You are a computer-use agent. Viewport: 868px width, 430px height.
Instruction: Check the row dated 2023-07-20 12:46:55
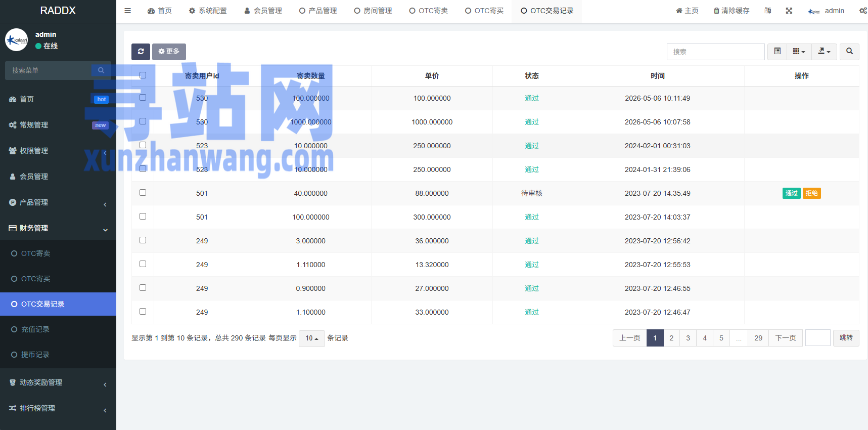pos(143,288)
